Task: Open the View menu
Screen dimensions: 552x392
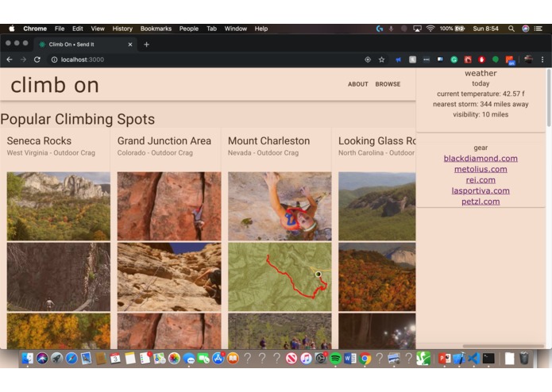Action: pos(98,29)
